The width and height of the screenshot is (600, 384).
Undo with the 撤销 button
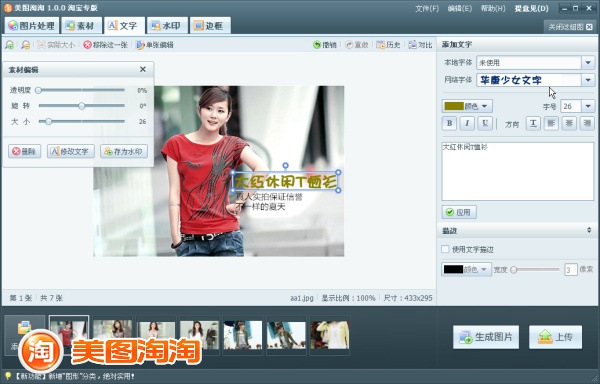(324, 45)
